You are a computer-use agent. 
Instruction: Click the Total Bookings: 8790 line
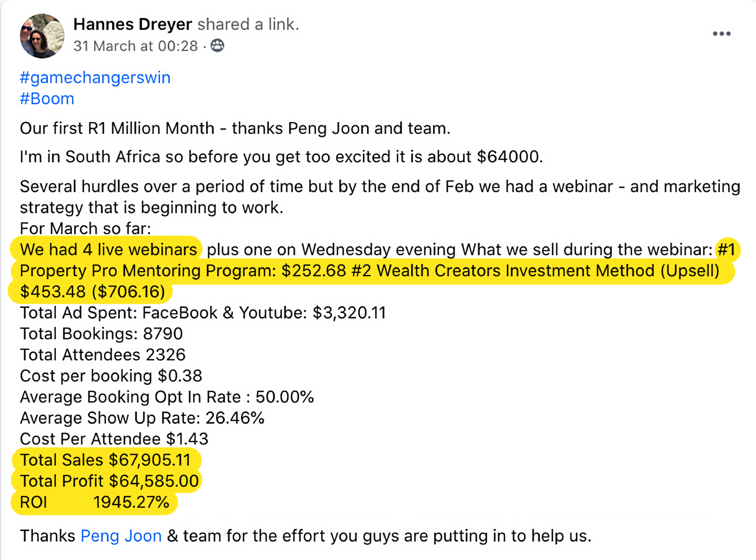point(101,334)
